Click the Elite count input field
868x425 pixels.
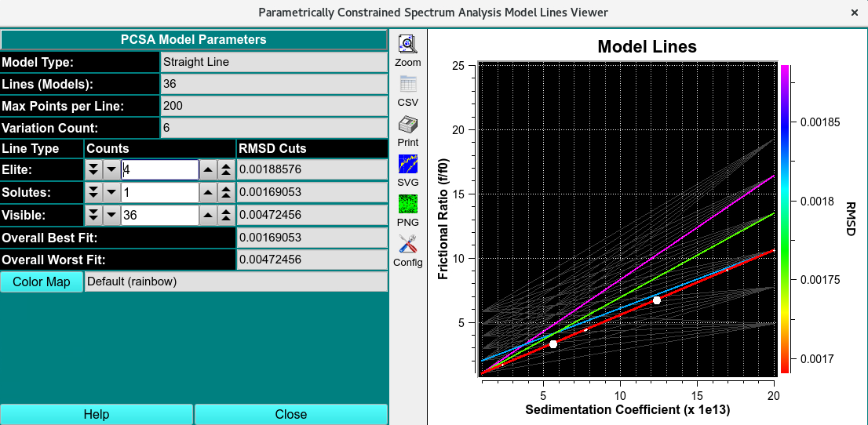pyautogui.click(x=160, y=170)
